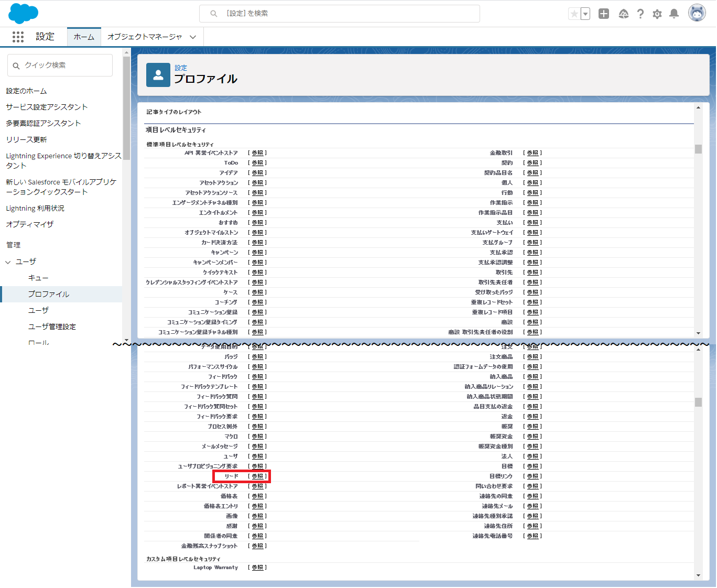Open 参照 link for API 異常イベントストア
The image size is (717, 588).
click(257, 153)
